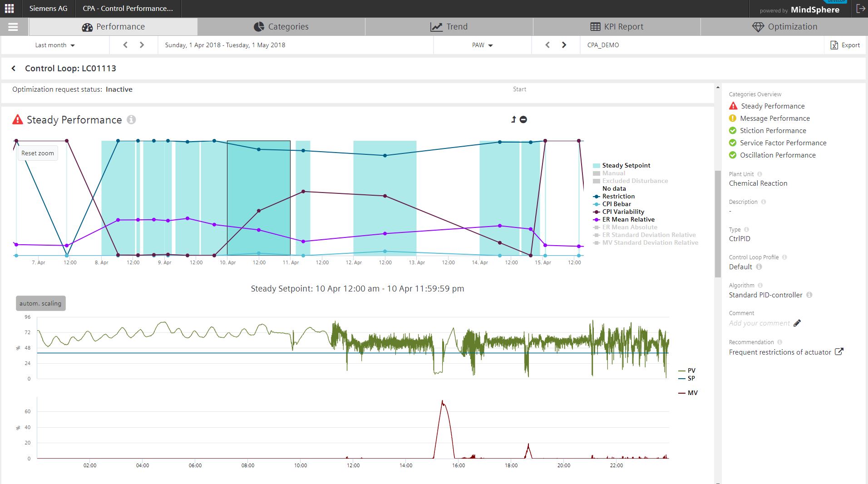The height and width of the screenshot is (484, 868).
Task: Edit the comment with the pencil icon
Action: (797, 323)
